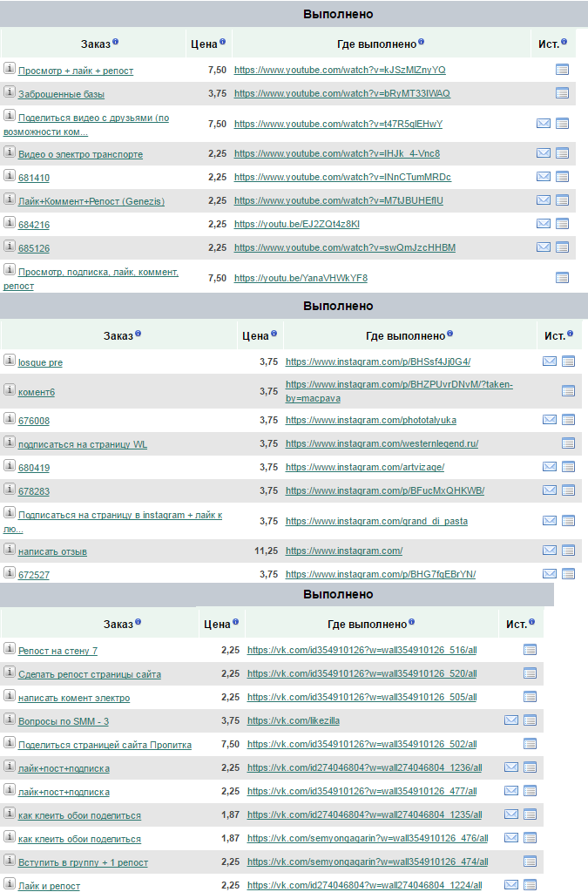Click info icon beside 'Лайк+Коммент+Репост (Genezis)'

(x=9, y=199)
